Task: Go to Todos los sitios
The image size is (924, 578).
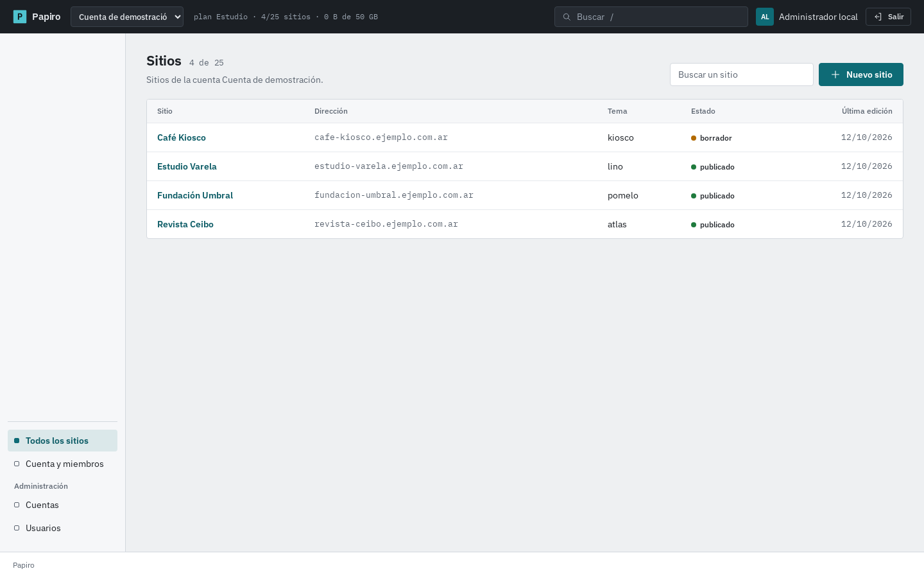Action: point(62,441)
